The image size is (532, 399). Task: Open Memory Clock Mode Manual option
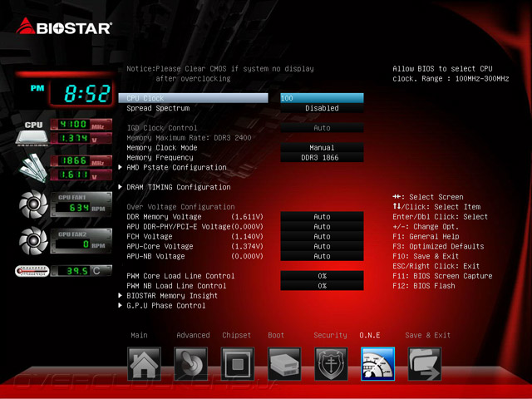(322, 148)
